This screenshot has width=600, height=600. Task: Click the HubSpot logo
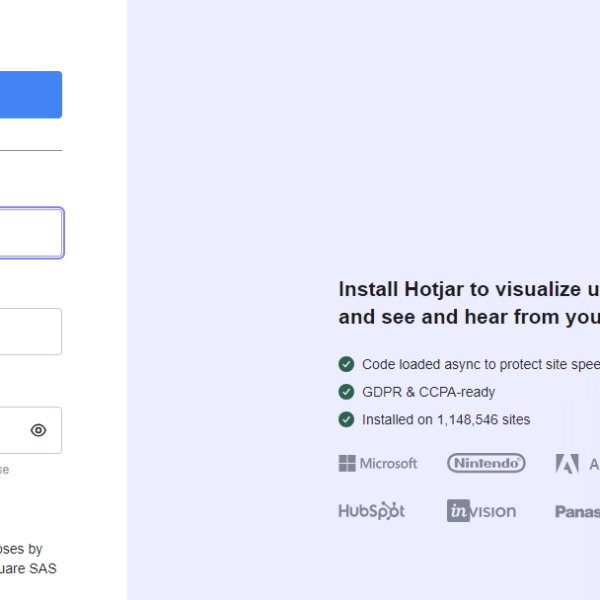tap(371, 511)
